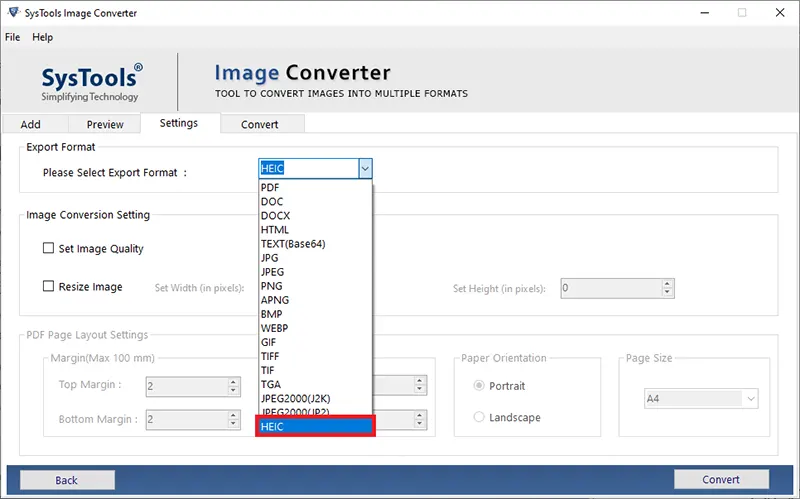Choose PNG export format
This screenshot has height=499, width=800.
[x=315, y=286]
